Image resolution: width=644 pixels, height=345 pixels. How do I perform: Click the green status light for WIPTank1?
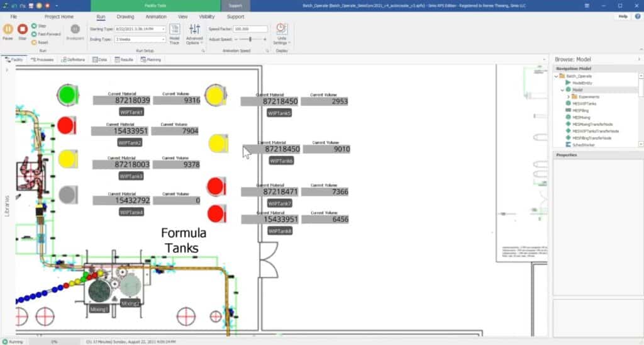pyautogui.click(x=68, y=95)
